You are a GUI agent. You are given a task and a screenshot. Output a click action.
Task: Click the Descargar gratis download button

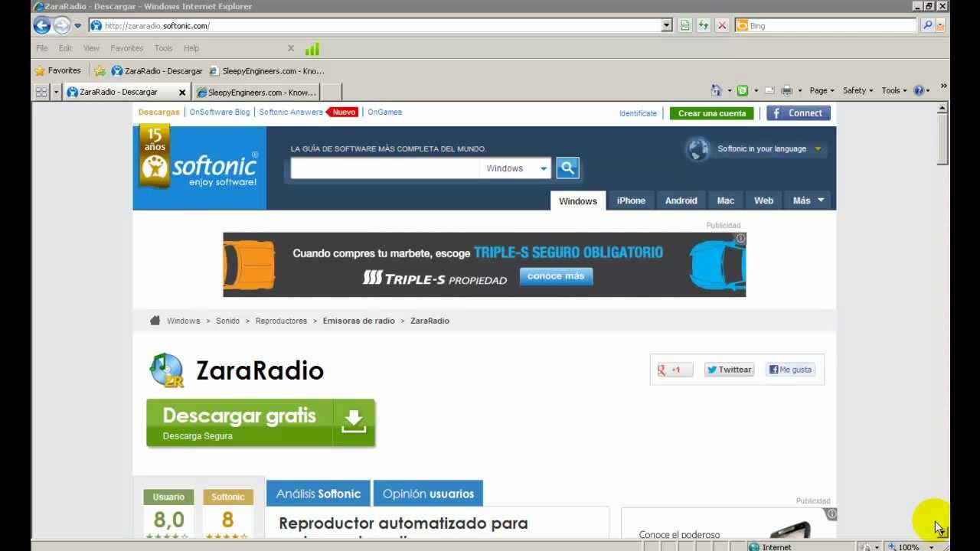260,422
